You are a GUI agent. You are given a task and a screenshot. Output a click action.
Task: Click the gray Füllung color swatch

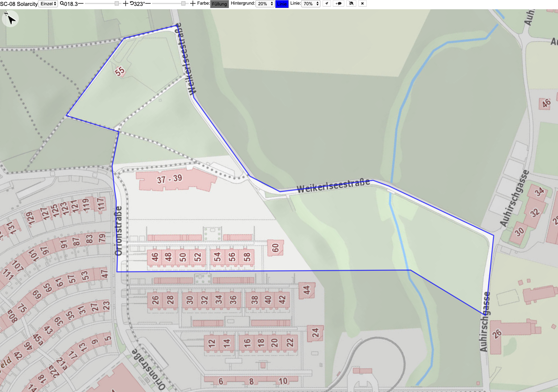pos(219,4)
